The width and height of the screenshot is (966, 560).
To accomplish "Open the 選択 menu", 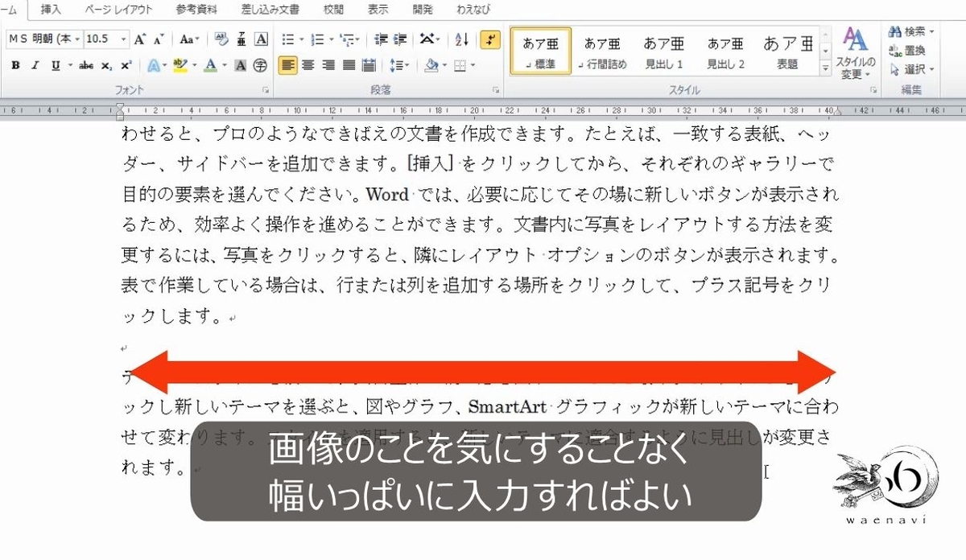I will point(911,69).
